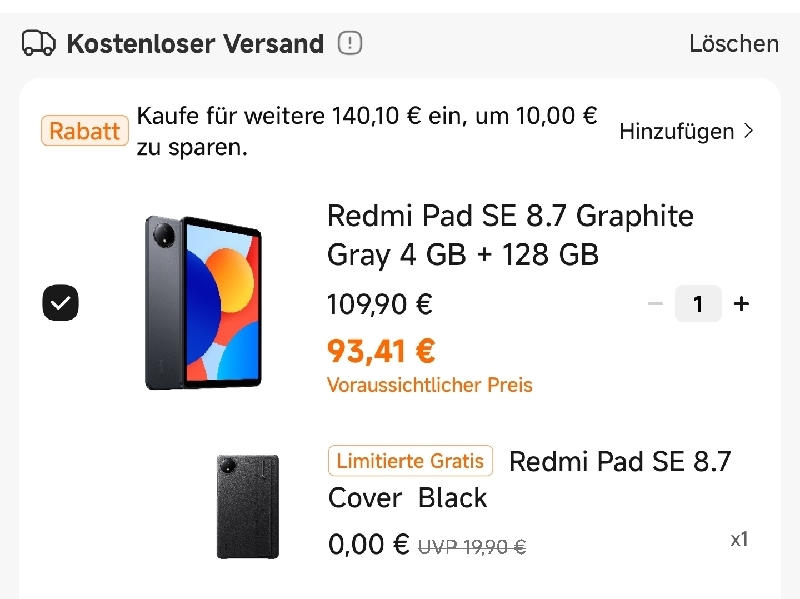Open the Redmi Pad cover thumbnail
This screenshot has width=800, height=599.
click(248, 507)
